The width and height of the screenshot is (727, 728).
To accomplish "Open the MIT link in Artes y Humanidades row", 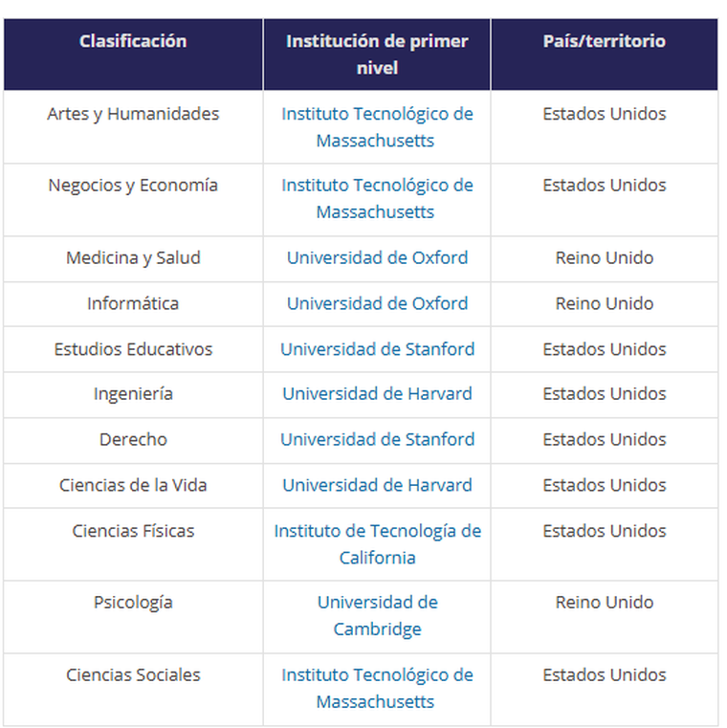I will (x=377, y=127).
